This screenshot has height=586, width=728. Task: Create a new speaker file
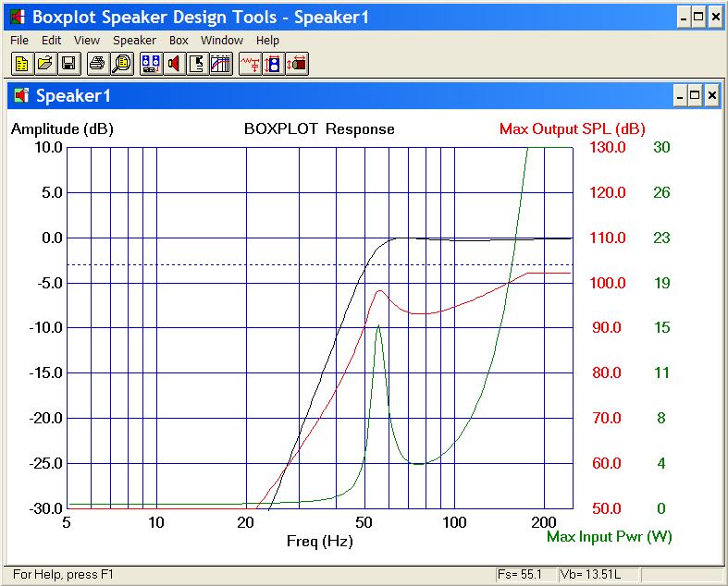22,64
